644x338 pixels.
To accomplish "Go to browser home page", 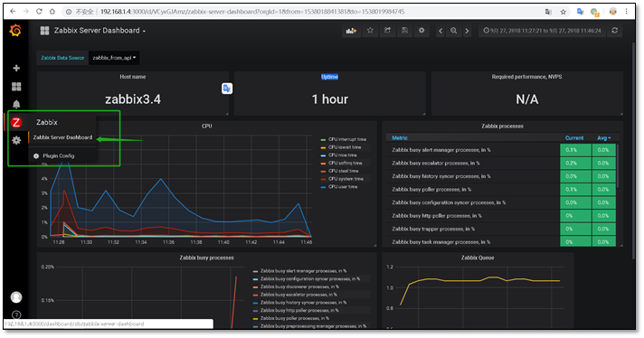I will [x=52, y=12].
